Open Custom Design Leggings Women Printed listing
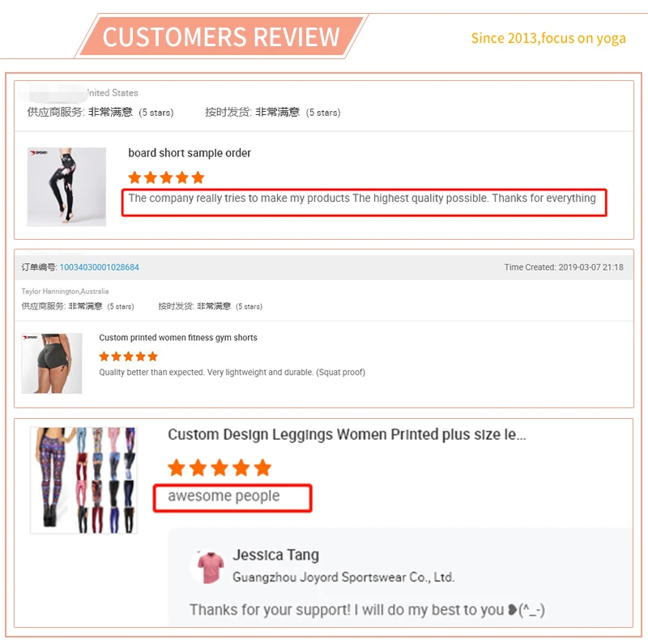The height and width of the screenshot is (644, 648). tap(347, 435)
